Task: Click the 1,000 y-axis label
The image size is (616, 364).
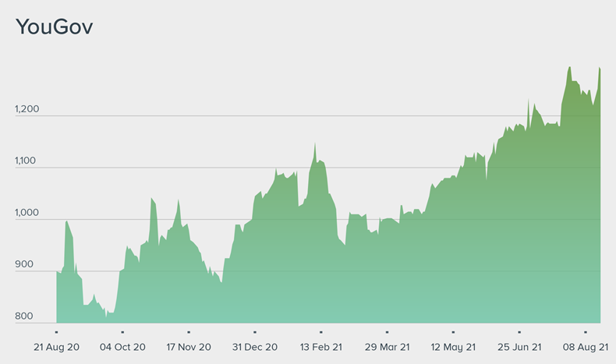Action: (x=26, y=213)
